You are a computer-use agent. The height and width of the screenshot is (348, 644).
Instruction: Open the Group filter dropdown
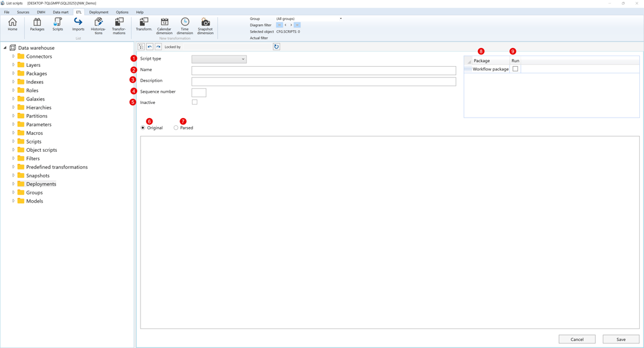(x=340, y=19)
